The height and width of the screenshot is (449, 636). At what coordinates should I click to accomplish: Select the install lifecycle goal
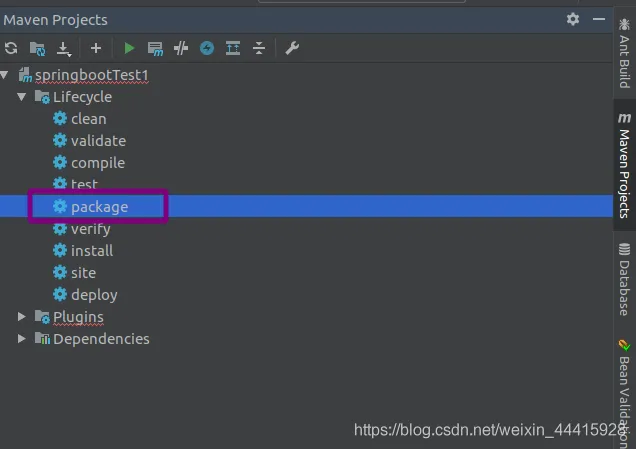(91, 251)
